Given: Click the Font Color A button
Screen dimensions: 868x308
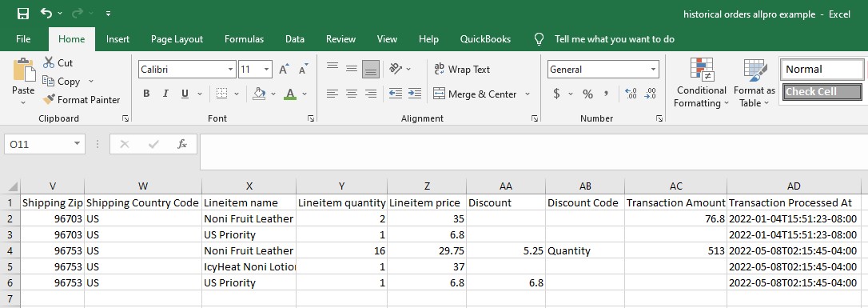Looking at the screenshot, I should click(290, 94).
